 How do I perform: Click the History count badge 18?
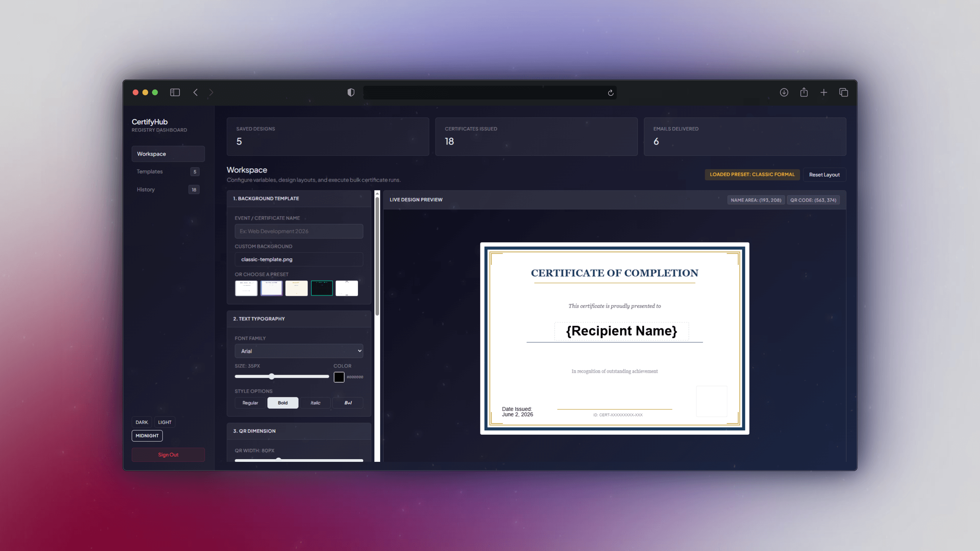tap(194, 190)
